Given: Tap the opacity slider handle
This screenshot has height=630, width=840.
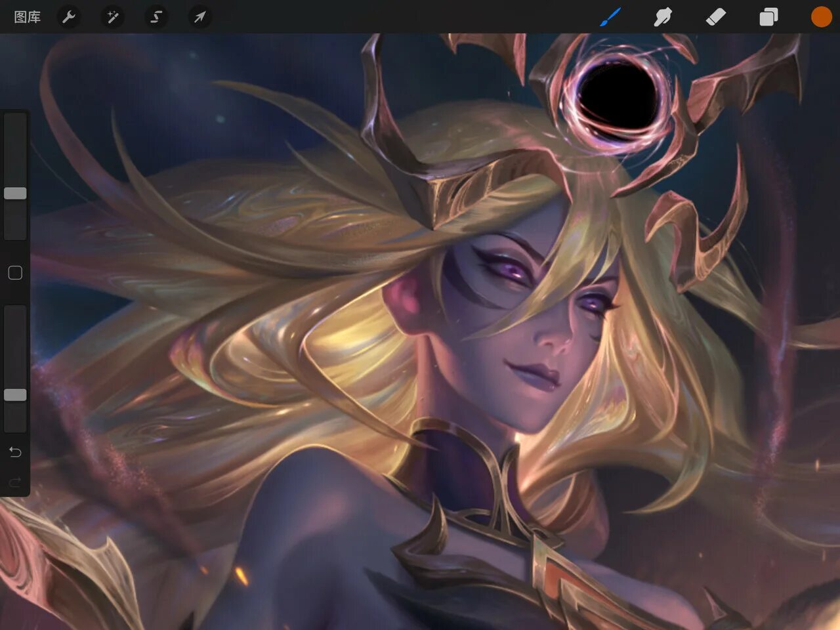Looking at the screenshot, I should 15,395.
